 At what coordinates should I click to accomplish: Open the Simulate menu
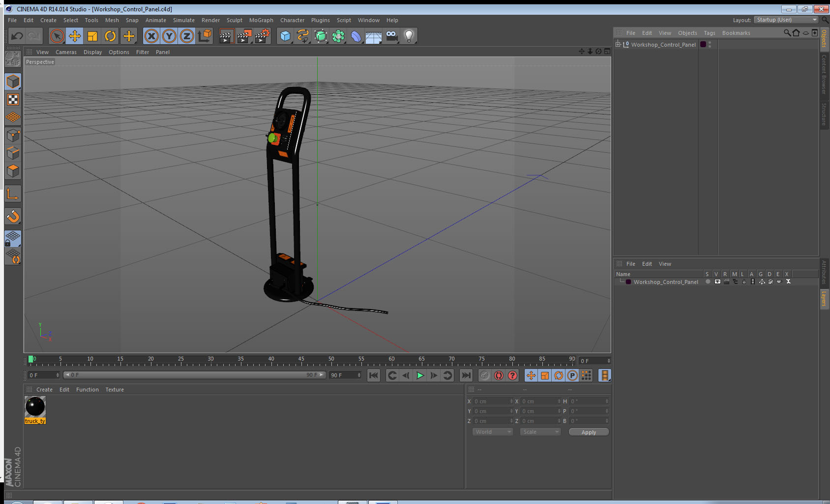pos(184,20)
